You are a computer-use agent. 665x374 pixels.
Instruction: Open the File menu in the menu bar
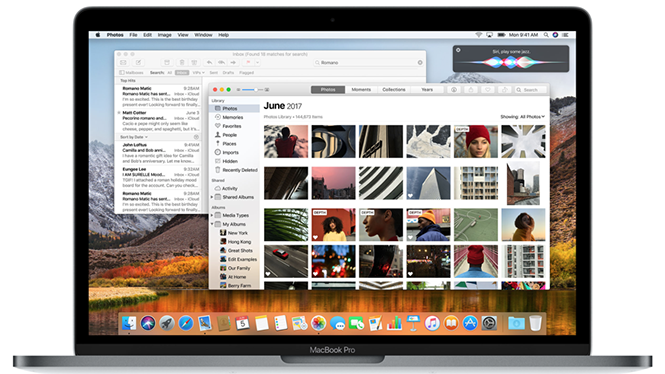point(133,35)
